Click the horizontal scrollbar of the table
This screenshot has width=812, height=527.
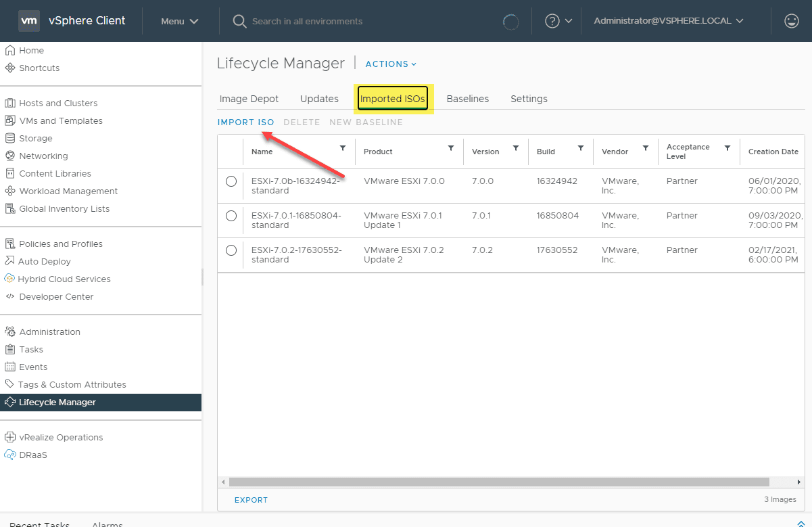click(499, 482)
